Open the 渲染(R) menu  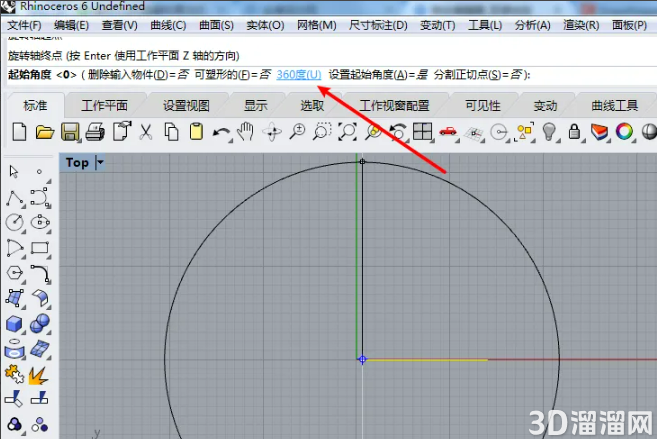click(x=581, y=25)
